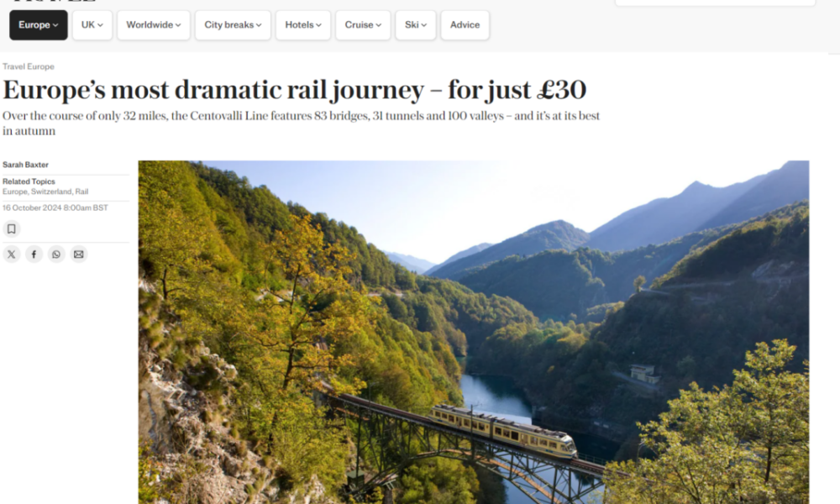Share article on X (Twitter)
This screenshot has height=504, width=840.
coord(11,255)
